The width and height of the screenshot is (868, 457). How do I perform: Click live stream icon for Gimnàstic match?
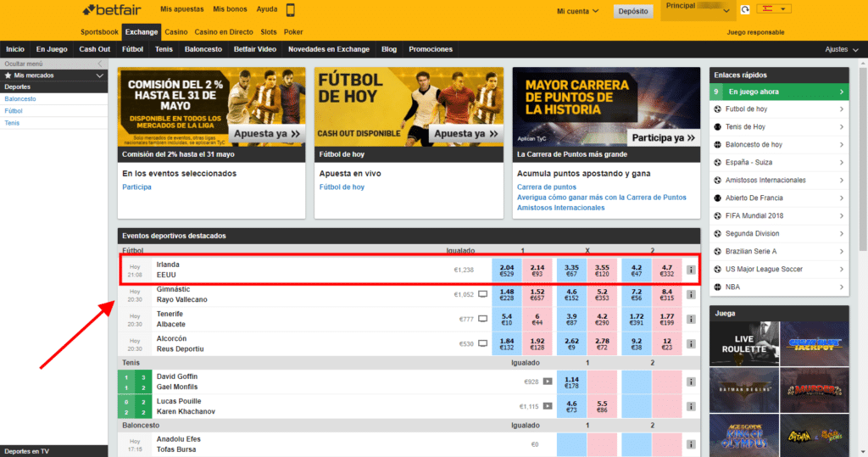click(482, 294)
